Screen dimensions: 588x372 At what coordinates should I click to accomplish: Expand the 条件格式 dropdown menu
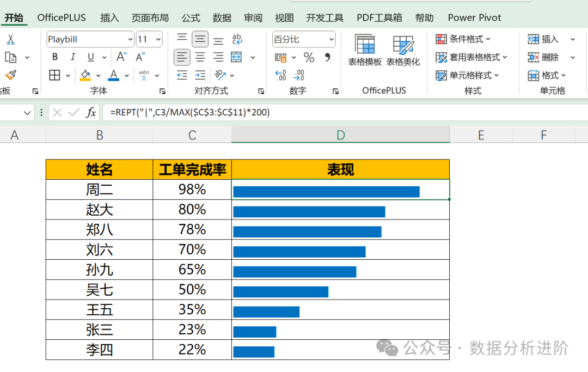(x=464, y=39)
